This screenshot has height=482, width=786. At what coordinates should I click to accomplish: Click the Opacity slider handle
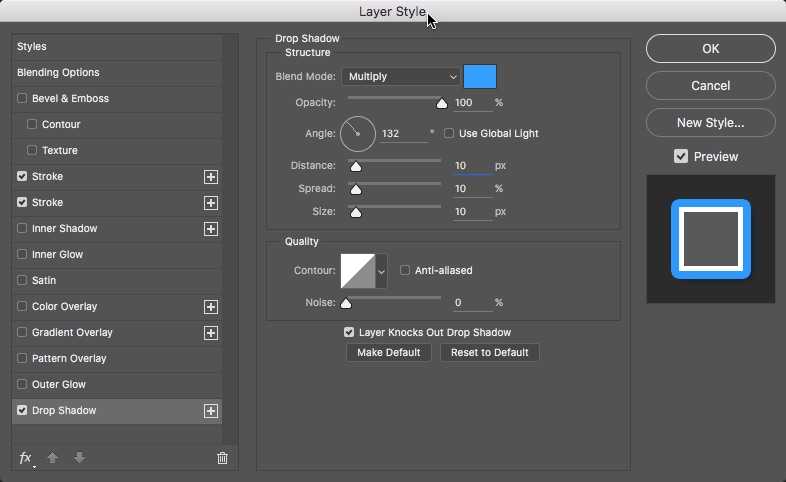pyautogui.click(x=442, y=104)
